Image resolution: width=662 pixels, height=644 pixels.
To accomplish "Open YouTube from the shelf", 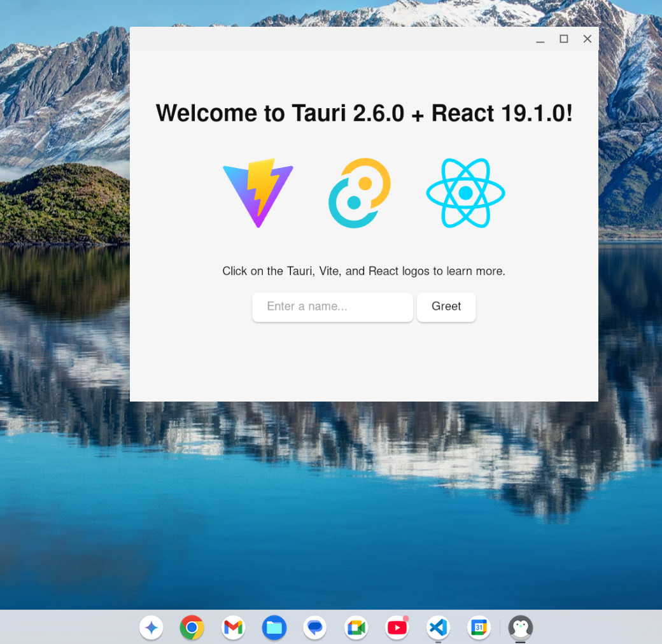I will (x=397, y=627).
